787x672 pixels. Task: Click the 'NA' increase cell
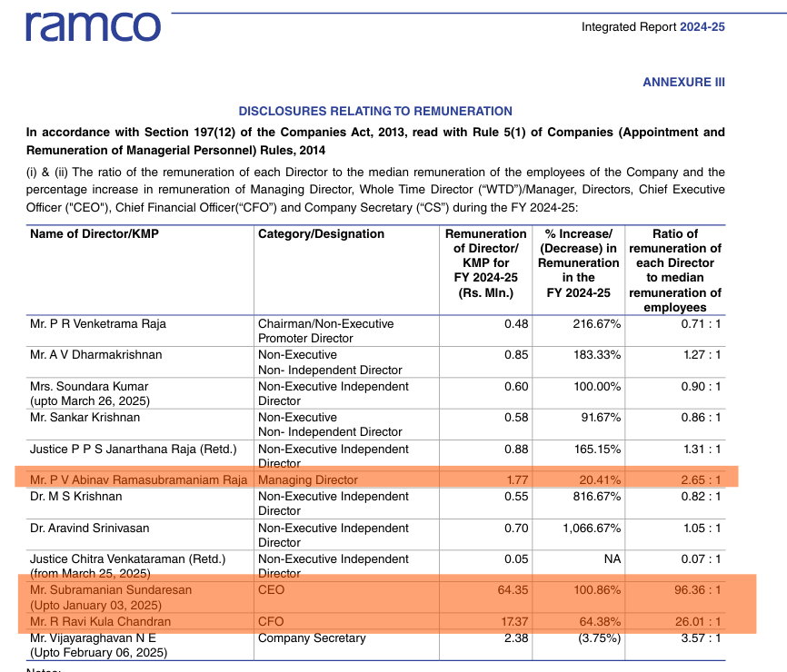pyautogui.click(x=613, y=559)
